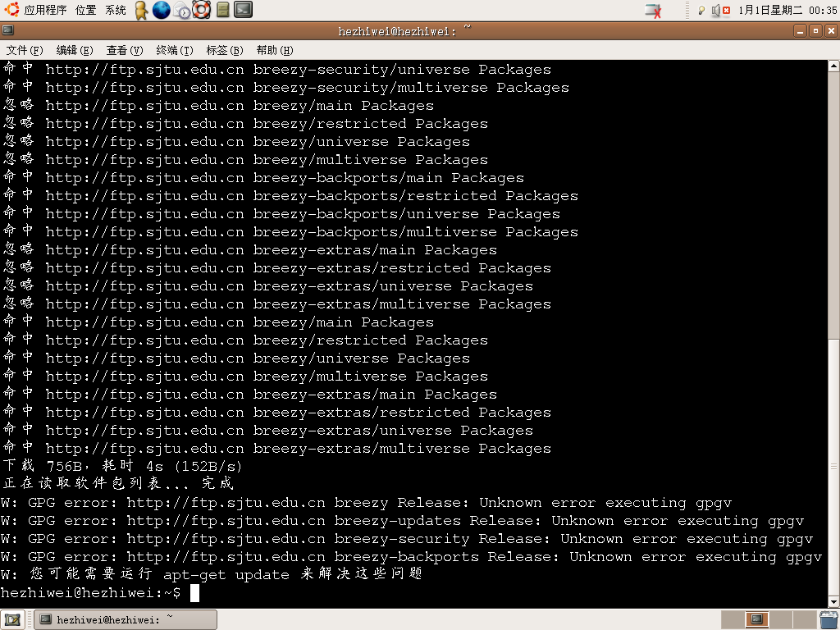Click 'breezy-backports/universe Packages' line

pyautogui.click(x=281, y=214)
